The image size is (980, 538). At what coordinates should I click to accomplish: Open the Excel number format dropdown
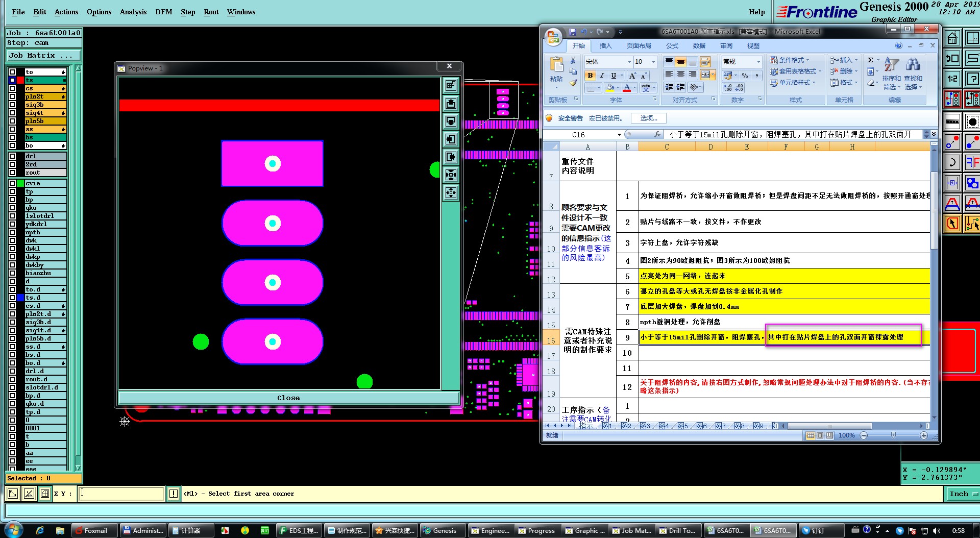click(x=758, y=62)
